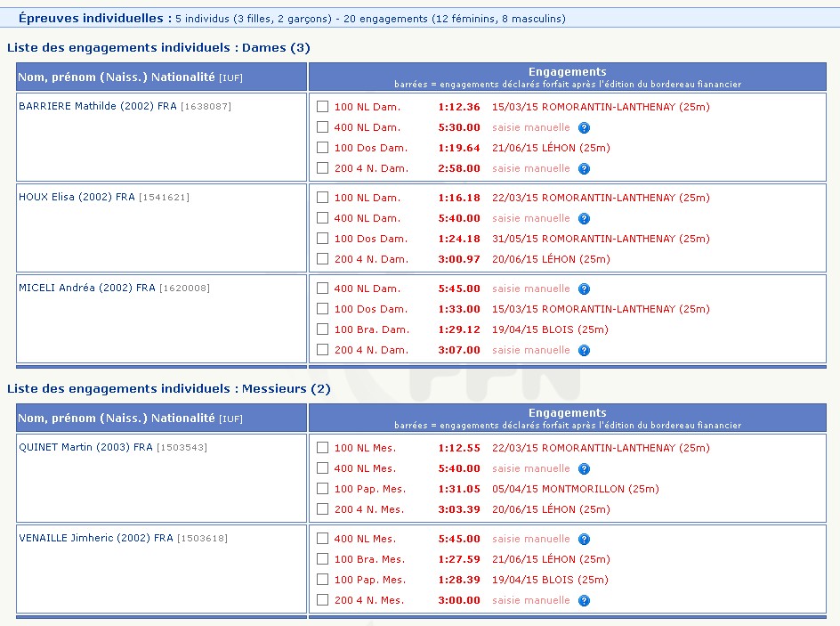Image resolution: width=840 pixels, height=626 pixels.
Task: Click 'saisie manuelle' for Houx 400 NL
Action: (531, 218)
